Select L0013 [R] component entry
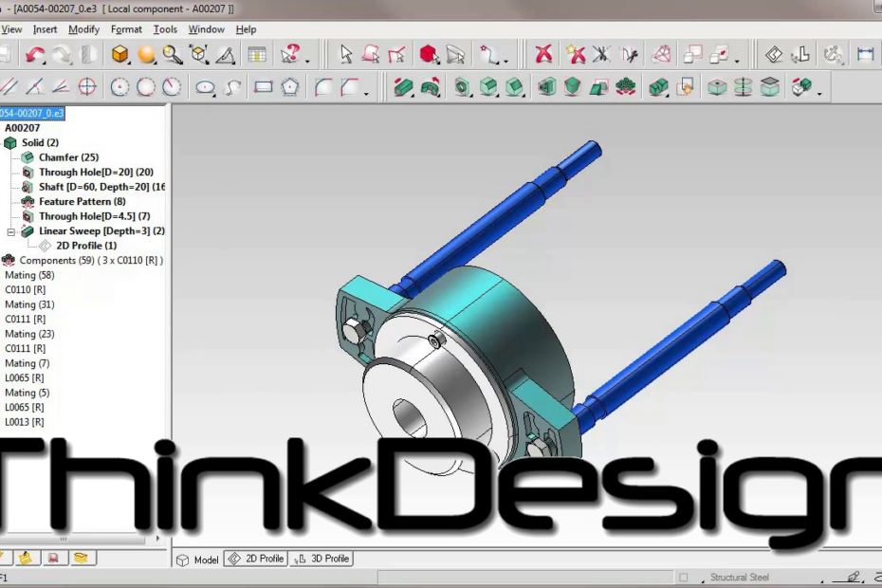882x588 pixels. click(x=25, y=421)
